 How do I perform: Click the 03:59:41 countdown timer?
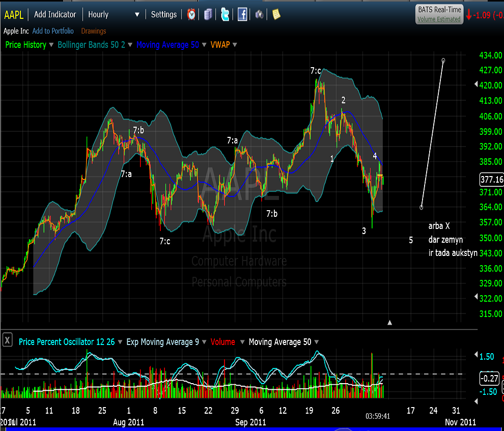[378, 416]
